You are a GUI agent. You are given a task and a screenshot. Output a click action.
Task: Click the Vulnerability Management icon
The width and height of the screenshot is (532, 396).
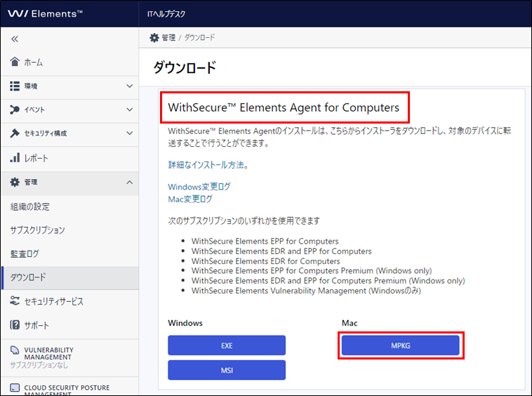(15, 350)
